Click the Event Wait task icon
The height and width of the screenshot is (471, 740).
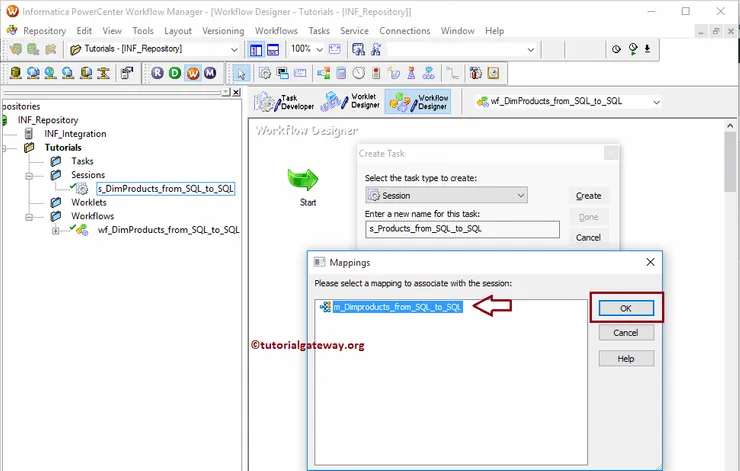tap(394, 73)
